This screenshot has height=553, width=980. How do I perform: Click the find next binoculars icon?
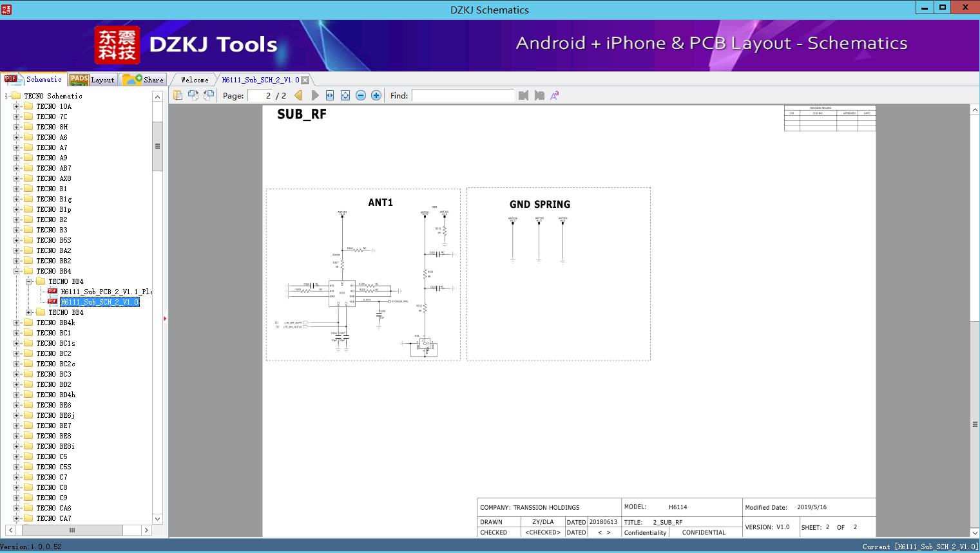pyautogui.click(x=539, y=95)
